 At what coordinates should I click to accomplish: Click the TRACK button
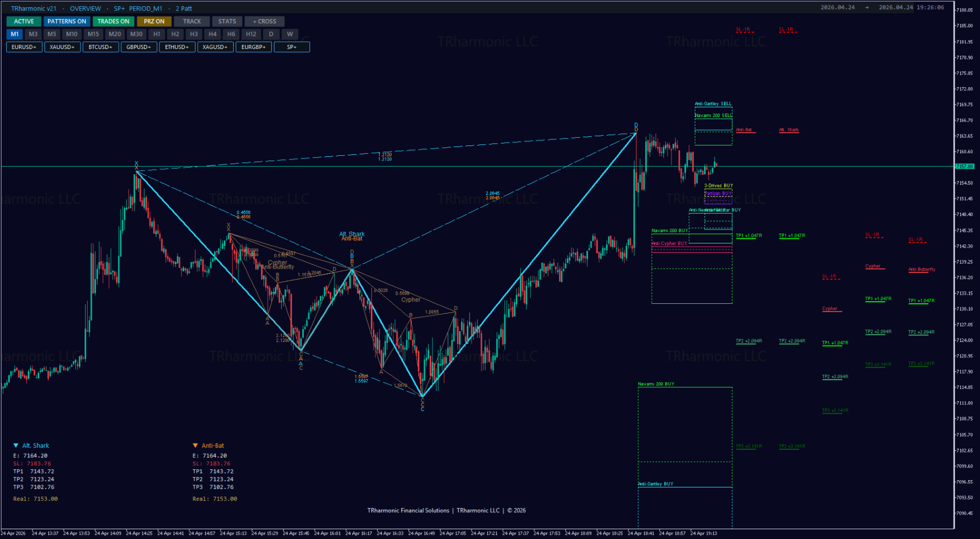coord(192,21)
